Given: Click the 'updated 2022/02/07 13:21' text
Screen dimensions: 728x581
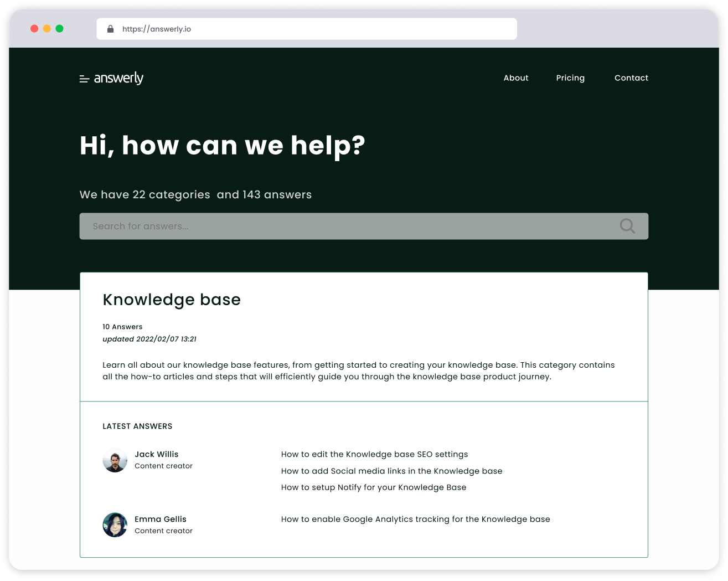Looking at the screenshot, I should click(x=149, y=339).
